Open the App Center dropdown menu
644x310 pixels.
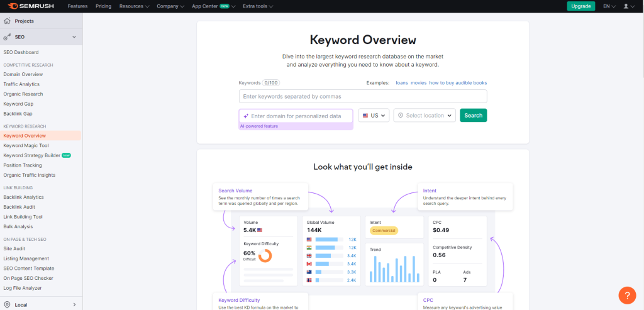coord(214,6)
